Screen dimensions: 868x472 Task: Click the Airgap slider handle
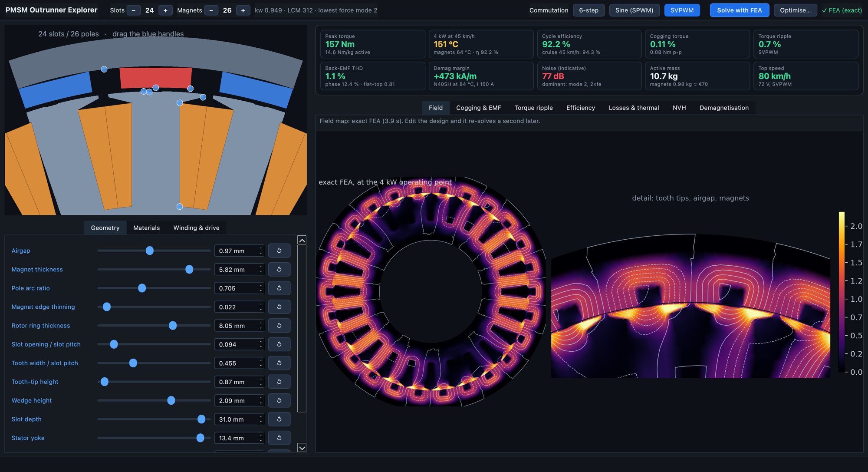[x=150, y=251]
